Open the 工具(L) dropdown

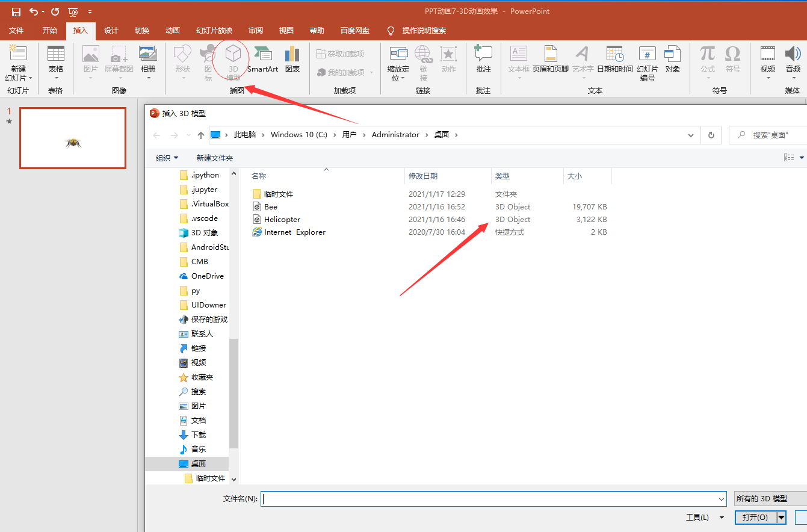[705, 518]
